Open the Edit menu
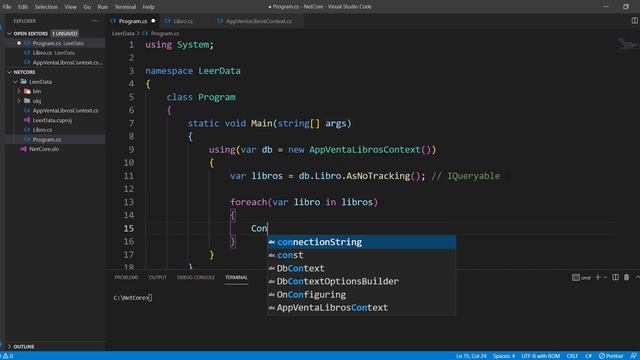The image size is (640, 360). (x=23, y=7)
